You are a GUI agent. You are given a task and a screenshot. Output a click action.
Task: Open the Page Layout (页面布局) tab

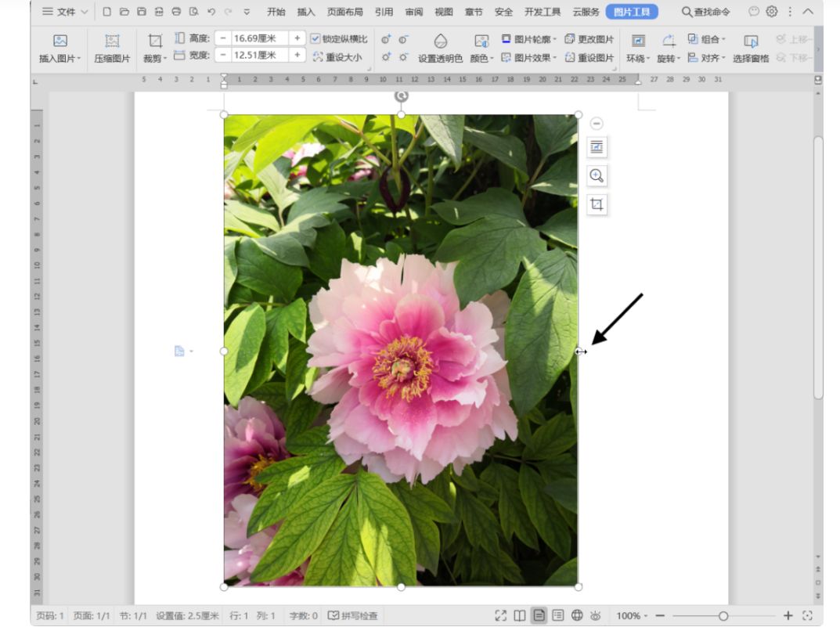point(344,12)
